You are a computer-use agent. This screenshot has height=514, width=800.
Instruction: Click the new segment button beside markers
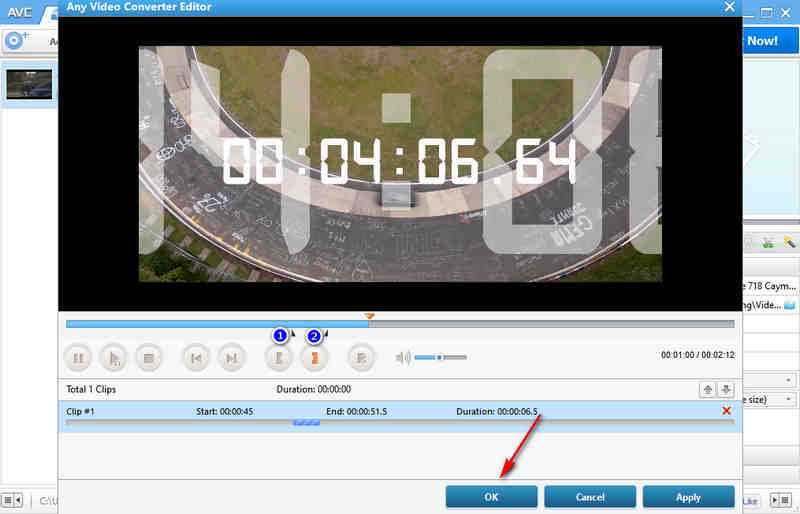(361, 358)
